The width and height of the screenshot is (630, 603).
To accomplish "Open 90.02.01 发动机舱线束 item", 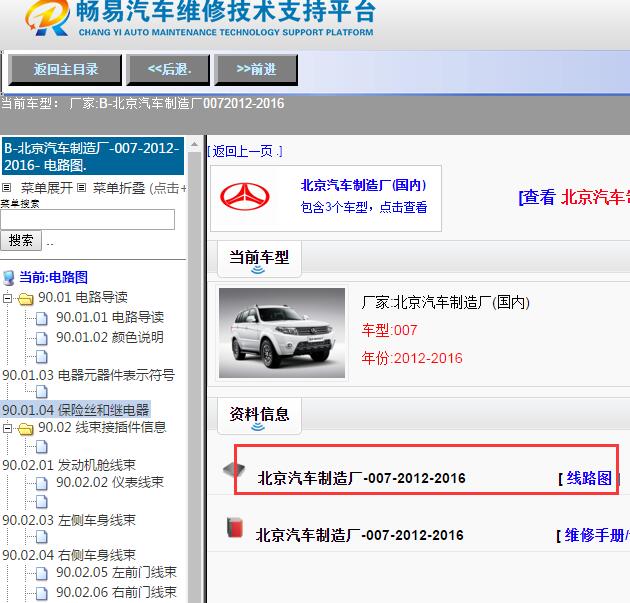I will [69, 465].
